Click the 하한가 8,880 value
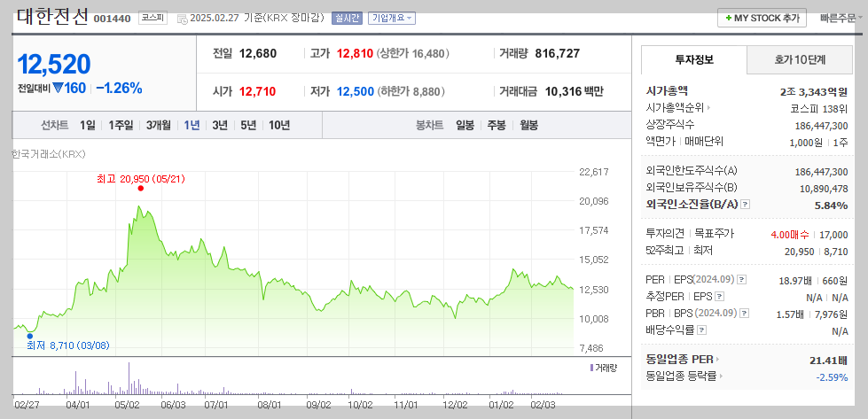Image resolution: width=868 pixels, height=419 pixels. [411, 92]
